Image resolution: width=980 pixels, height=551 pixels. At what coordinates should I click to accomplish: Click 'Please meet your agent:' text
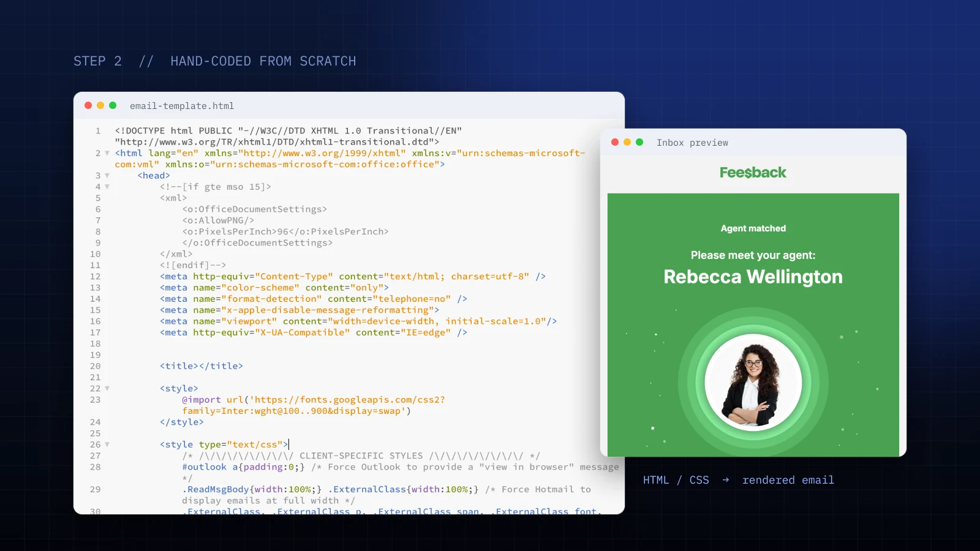click(x=753, y=255)
